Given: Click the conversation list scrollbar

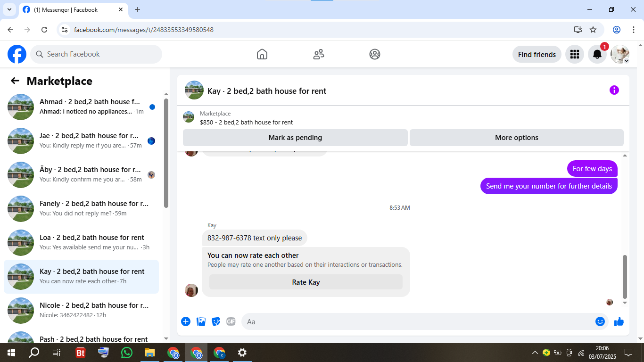Looking at the screenshot, I should pos(166,153).
